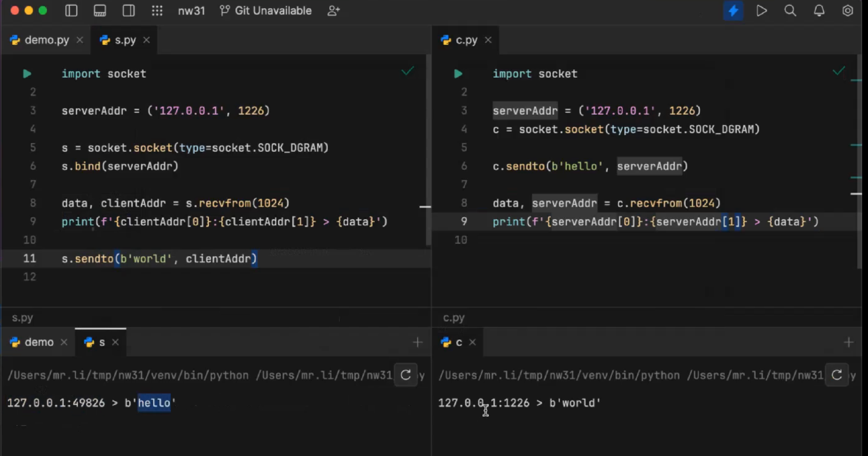Click the run gutter arrow in c.py
The width and height of the screenshot is (868, 456).
(x=458, y=74)
